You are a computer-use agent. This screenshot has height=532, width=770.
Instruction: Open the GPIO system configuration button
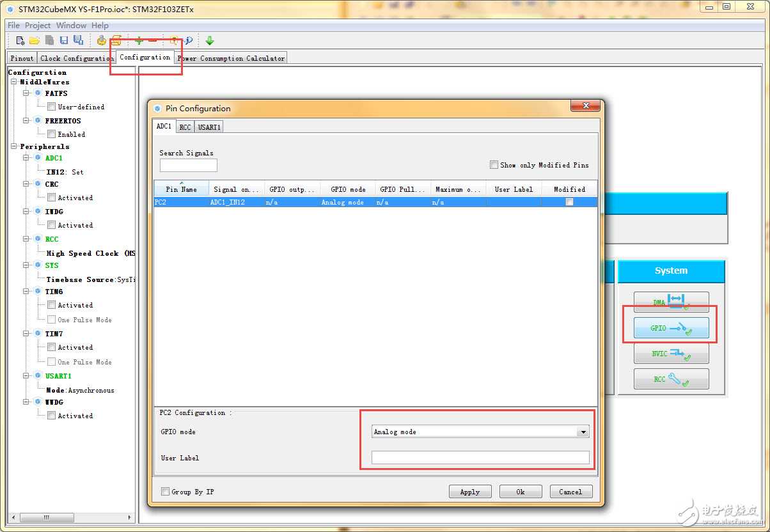coord(671,327)
